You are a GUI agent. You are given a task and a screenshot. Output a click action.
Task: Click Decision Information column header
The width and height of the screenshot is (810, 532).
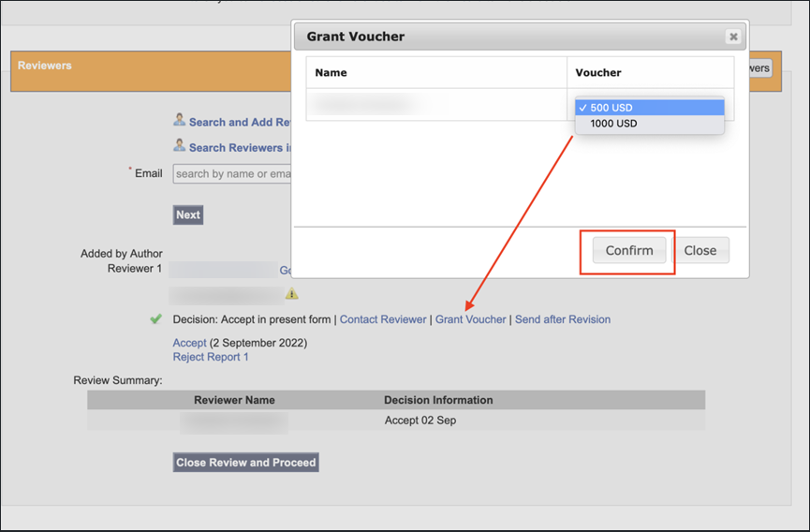click(x=438, y=400)
